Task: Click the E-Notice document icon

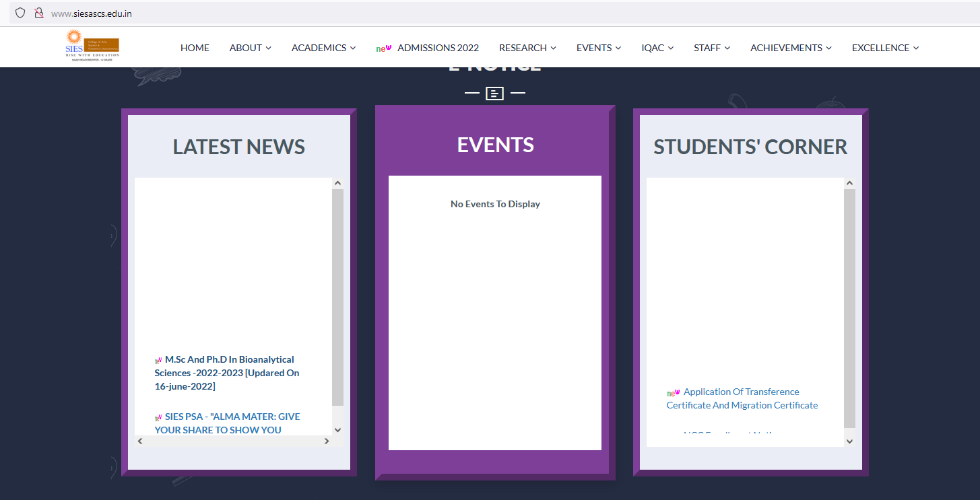Action: pos(494,93)
